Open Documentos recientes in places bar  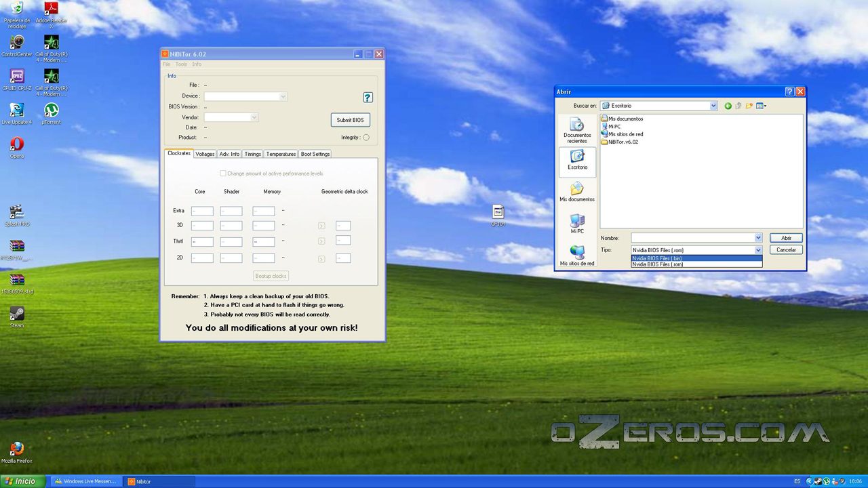[x=577, y=130]
